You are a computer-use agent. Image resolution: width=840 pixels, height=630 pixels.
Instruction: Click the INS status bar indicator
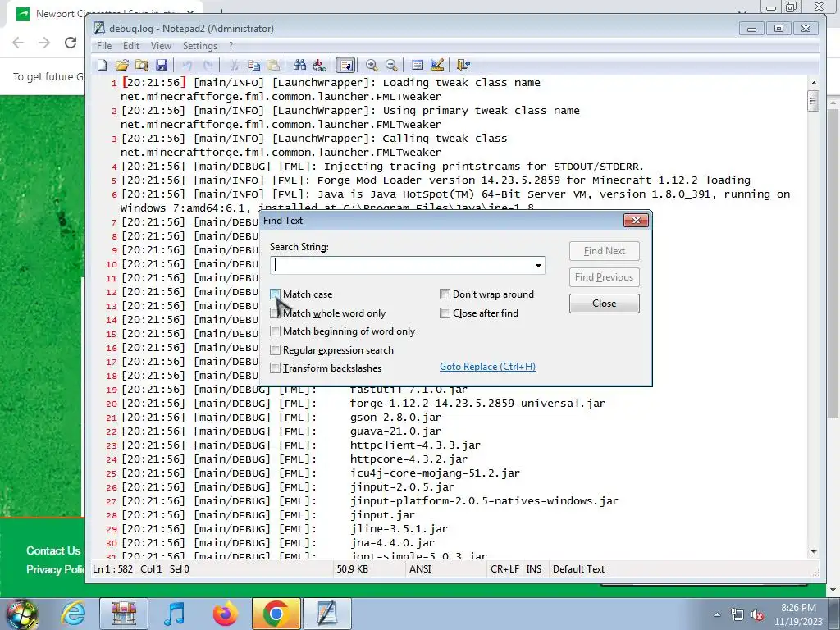coord(533,569)
